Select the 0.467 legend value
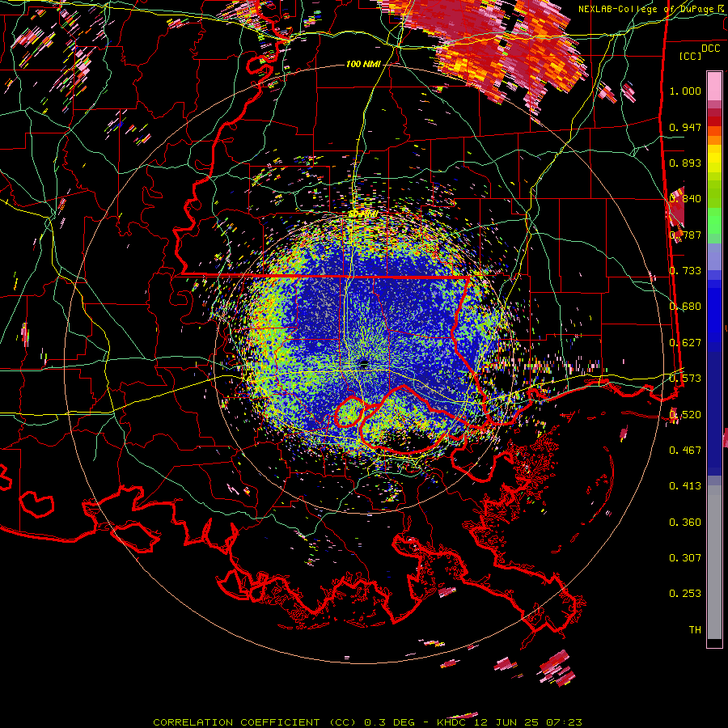This screenshot has height=728, width=728. coord(685,451)
